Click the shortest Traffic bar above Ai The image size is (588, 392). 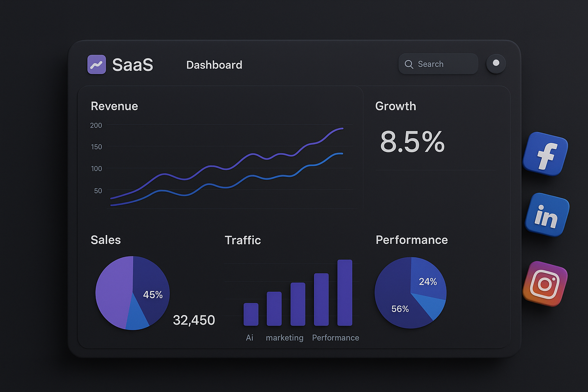click(x=251, y=314)
